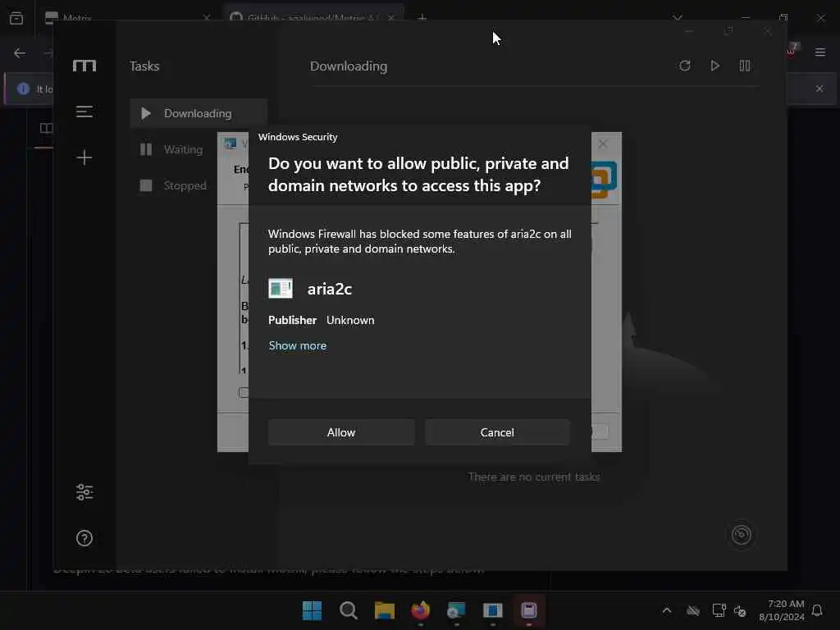Open the browser hamburger menu

coord(820,52)
